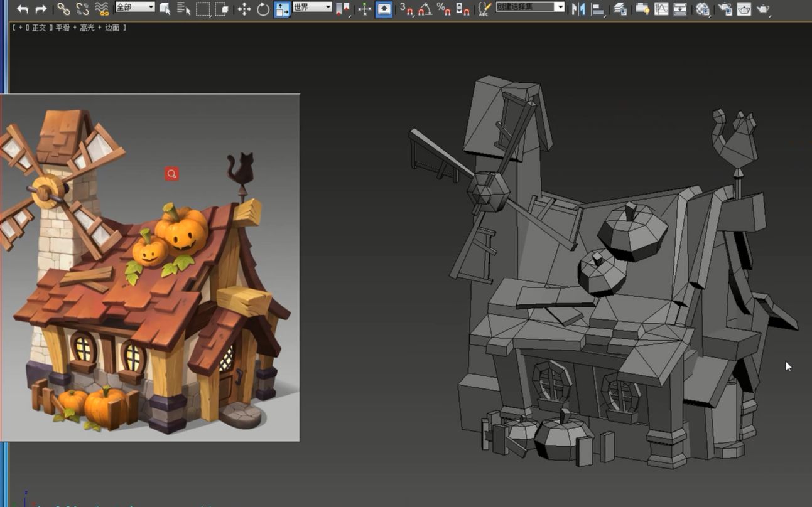Open the 全部 selection filter dropdown
812x507 pixels.
pos(134,7)
